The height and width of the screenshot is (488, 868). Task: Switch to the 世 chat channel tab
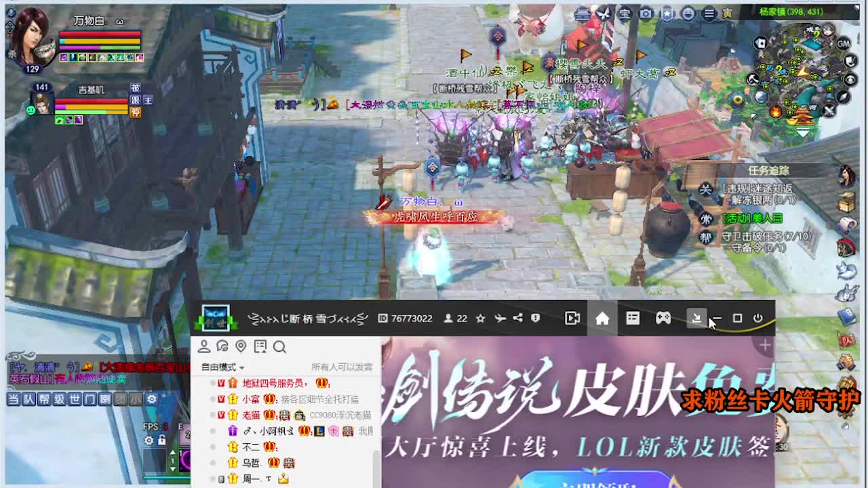[75, 399]
